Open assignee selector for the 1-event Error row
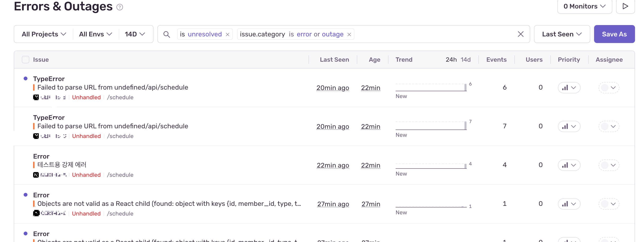Image resolution: width=644 pixels, height=242 pixels. click(x=609, y=204)
